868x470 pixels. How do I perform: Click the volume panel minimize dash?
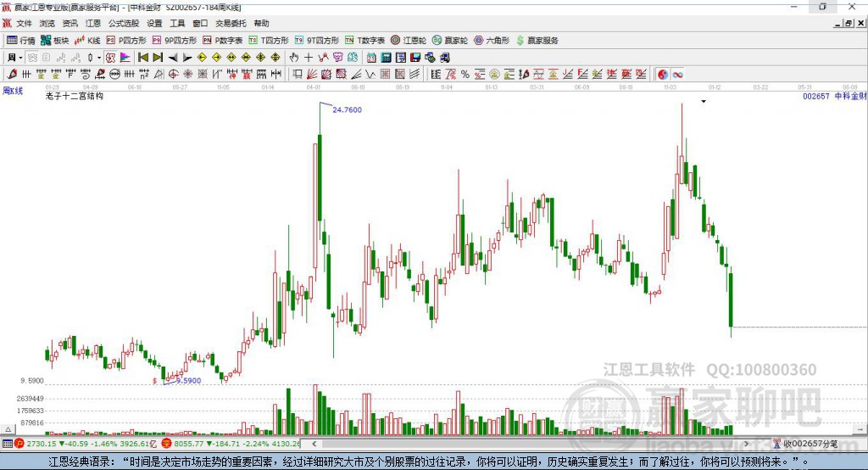click(860, 429)
